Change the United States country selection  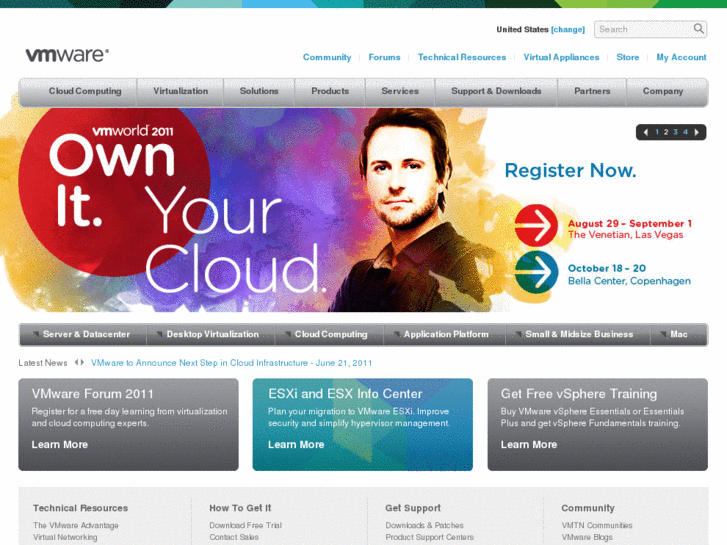pos(568,29)
